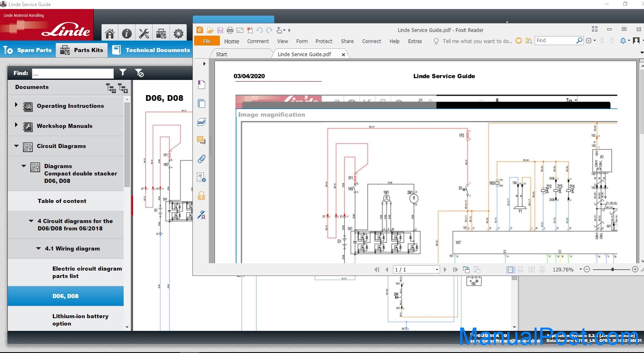Select Lithium-ion battery option item
Image resolution: width=644 pixels, height=353 pixels.
click(x=80, y=320)
